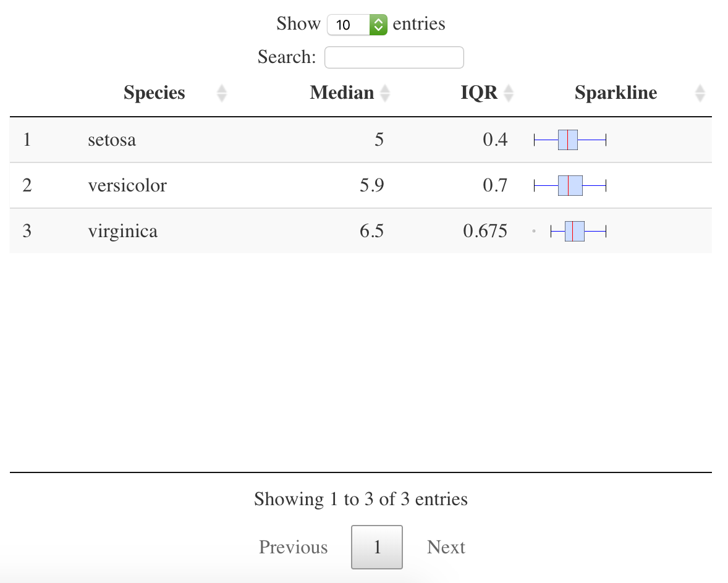728x583 pixels.
Task: Click the Next pagination button
Action: tap(446, 547)
